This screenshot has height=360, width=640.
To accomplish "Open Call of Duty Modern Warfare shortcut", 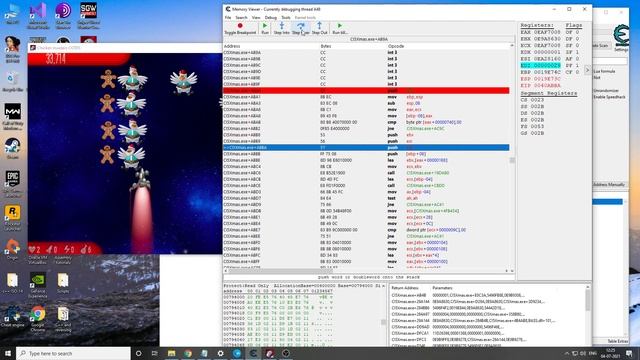I will [x=13, y=116].
